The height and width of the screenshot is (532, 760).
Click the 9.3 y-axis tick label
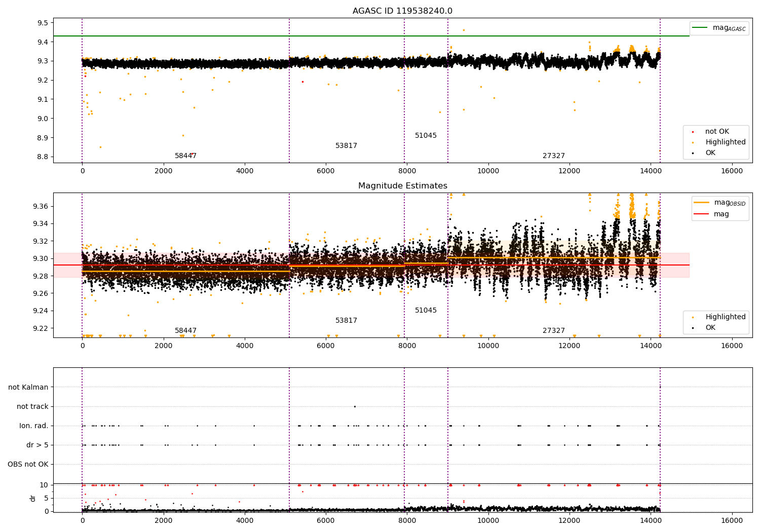tap(43, 61)
